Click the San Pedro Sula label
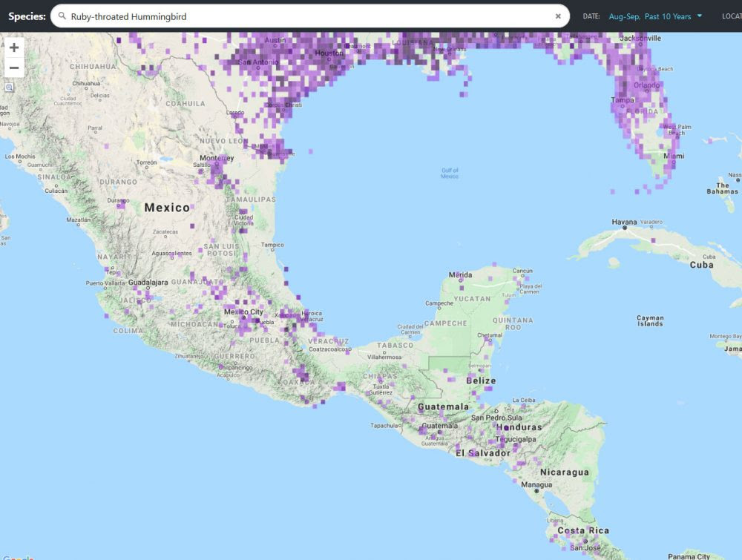Viewport: 742px width, 560px height. pyautogui.click(x=496, y=418)
